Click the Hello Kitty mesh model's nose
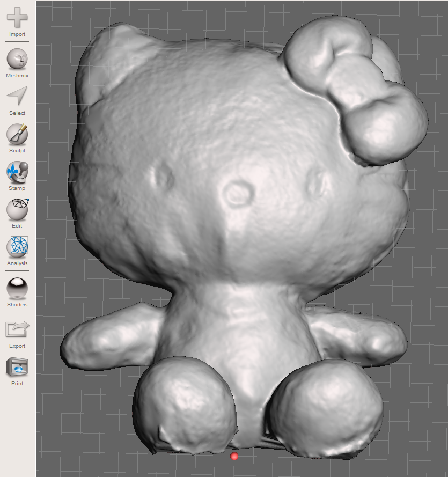 pyautogui.click(x=239, y=194)
